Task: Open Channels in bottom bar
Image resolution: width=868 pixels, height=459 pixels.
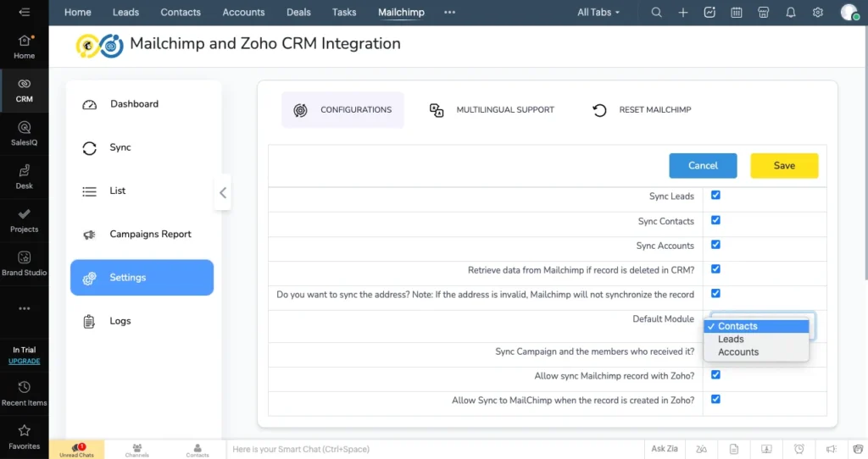Action: pos(136,450)
